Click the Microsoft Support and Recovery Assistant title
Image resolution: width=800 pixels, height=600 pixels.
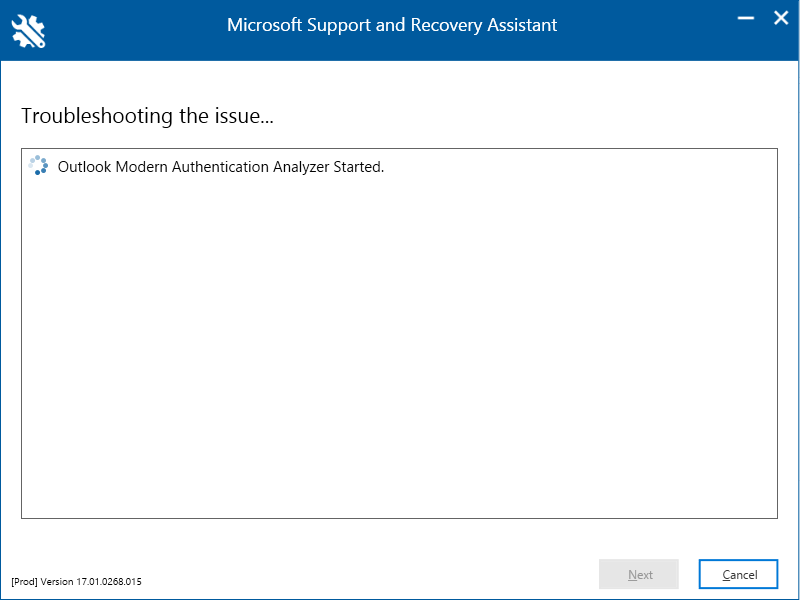[x=392, y=25]
